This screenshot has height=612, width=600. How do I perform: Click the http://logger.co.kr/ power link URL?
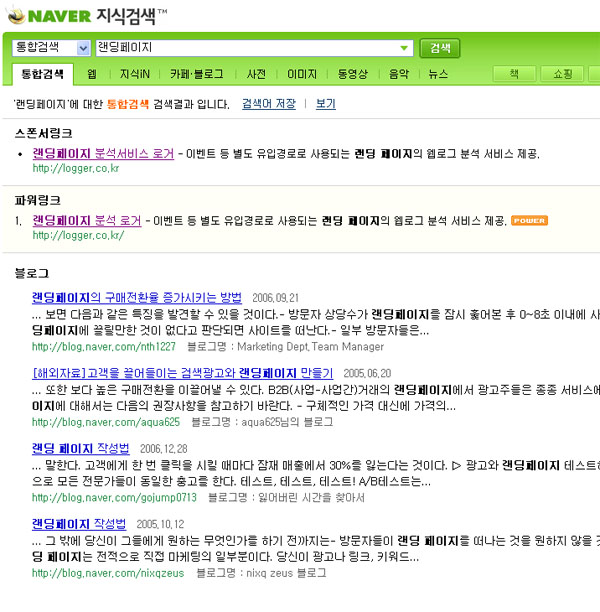[78, 235]
